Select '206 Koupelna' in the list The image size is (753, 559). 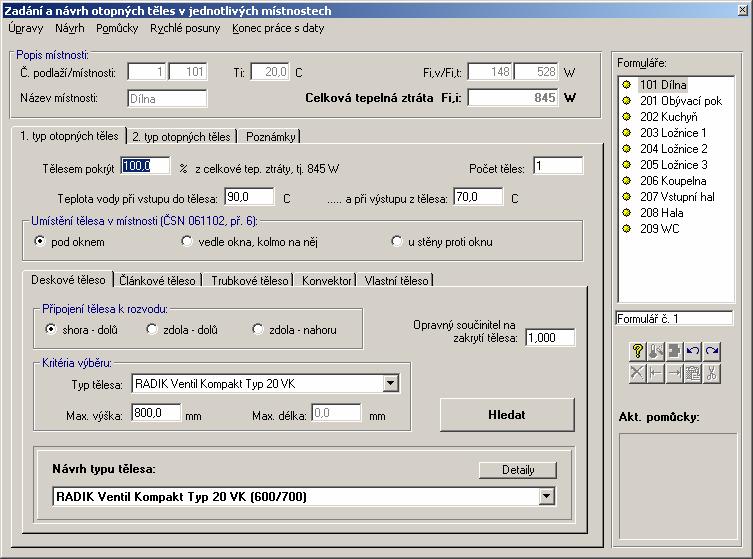(x=673, y=181)
